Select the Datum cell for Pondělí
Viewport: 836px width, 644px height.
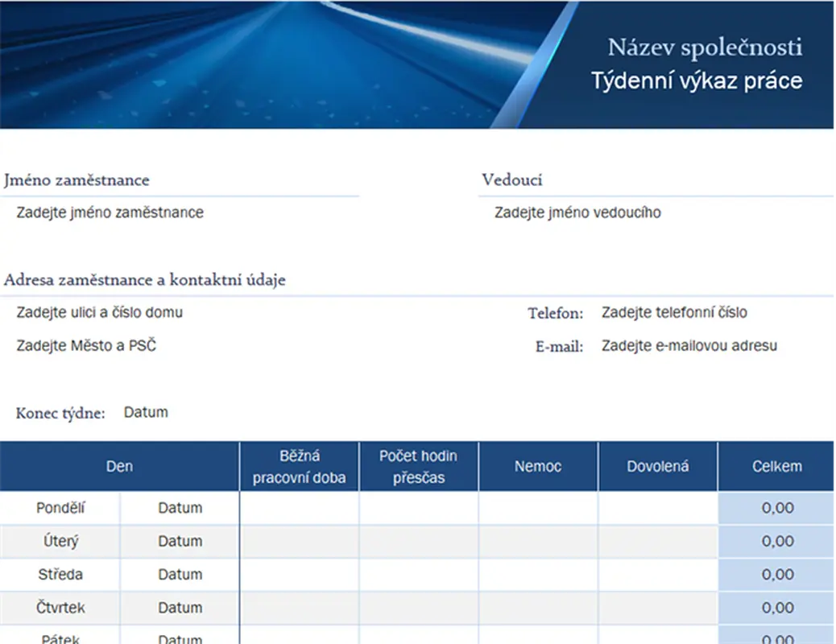click(x=178, y=507)
